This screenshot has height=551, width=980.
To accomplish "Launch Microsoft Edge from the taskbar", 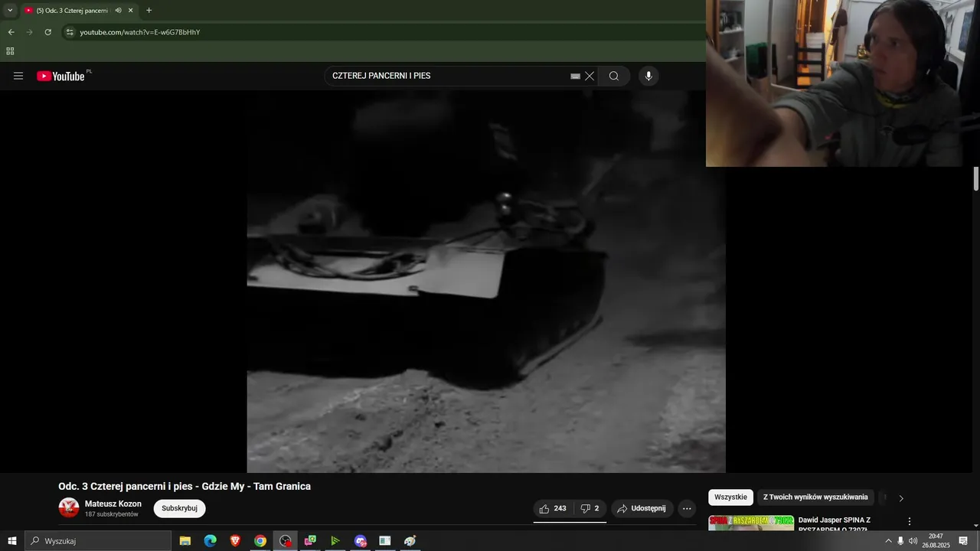I will [x=210, y=541].
